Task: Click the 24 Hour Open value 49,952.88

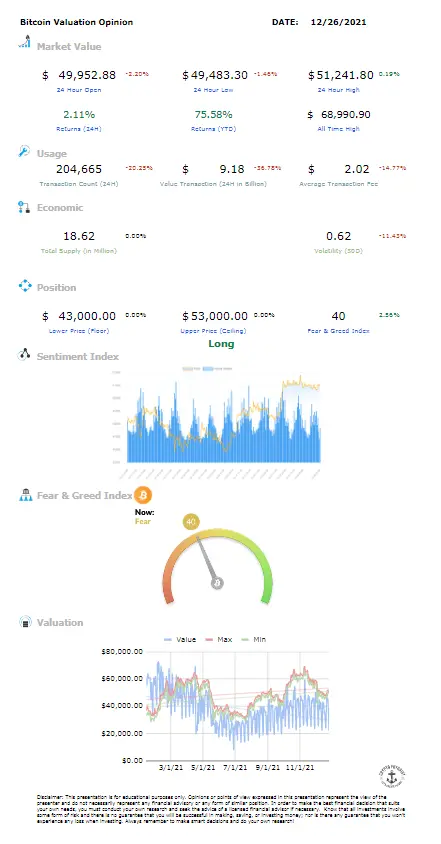Action: click(87, 75)
